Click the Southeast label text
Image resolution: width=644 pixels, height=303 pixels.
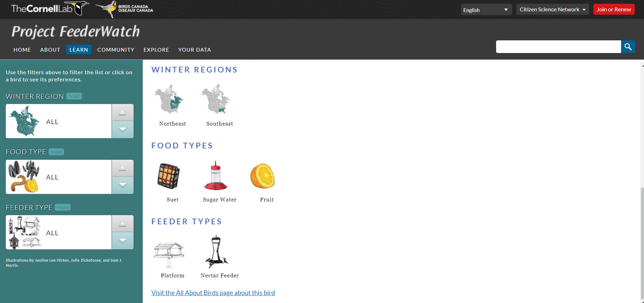(x=220, y=124)
